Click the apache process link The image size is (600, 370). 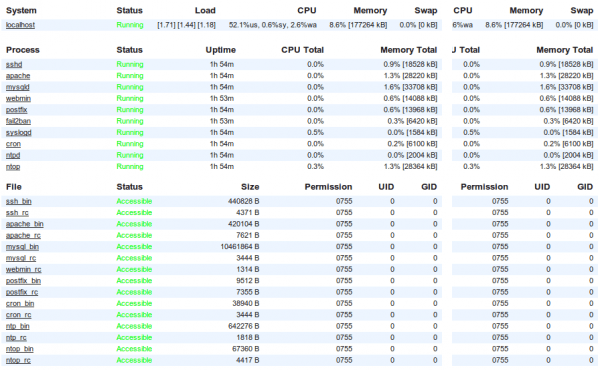[18, 76]
